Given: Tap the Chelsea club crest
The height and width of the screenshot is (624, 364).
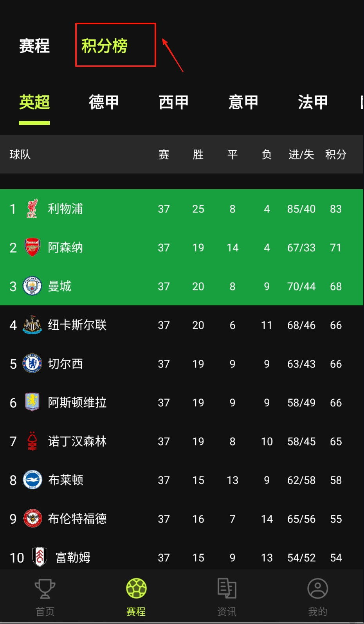Looking at the screenshot, I should click(x=32, y=364).
